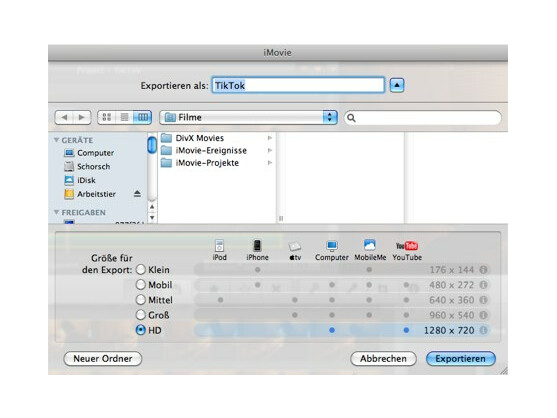Switch to icon view mode
Viewport: 557px width, 418px height.
[x=107, y=117]
